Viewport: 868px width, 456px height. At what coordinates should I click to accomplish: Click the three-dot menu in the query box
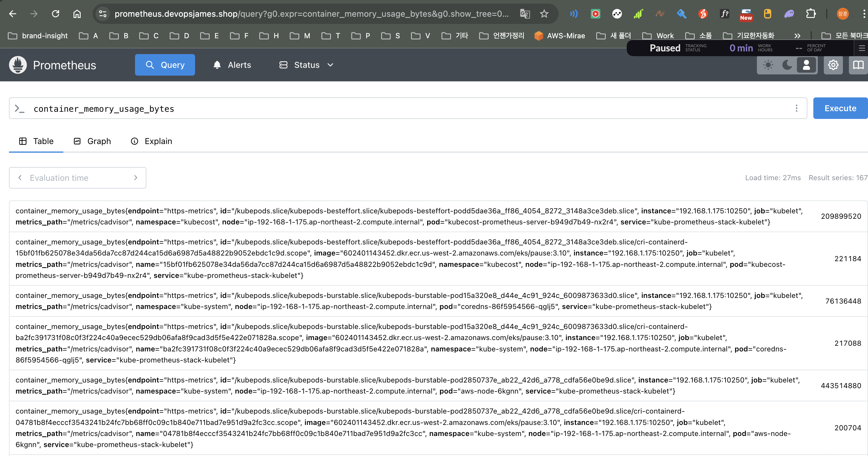coord(796,108)
